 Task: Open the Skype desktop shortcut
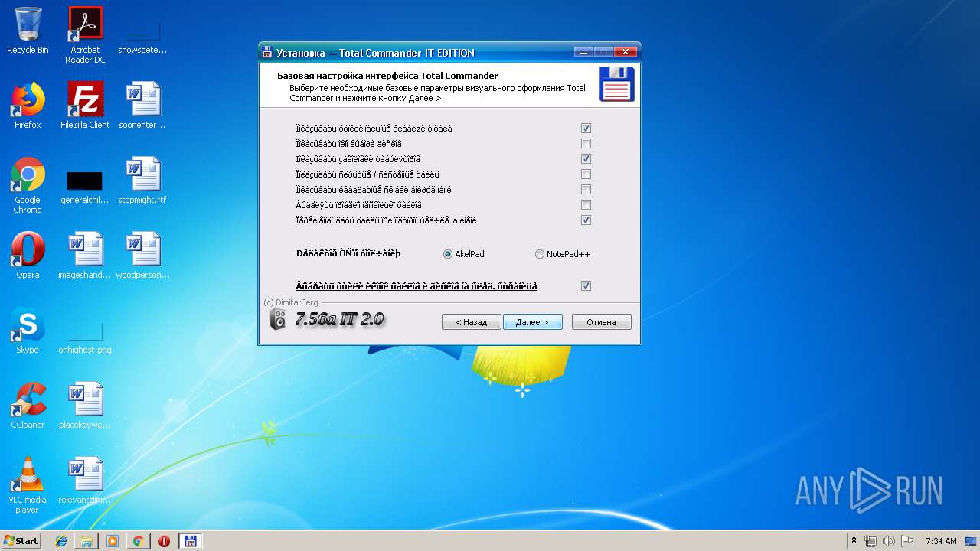[x=28, y=331]
